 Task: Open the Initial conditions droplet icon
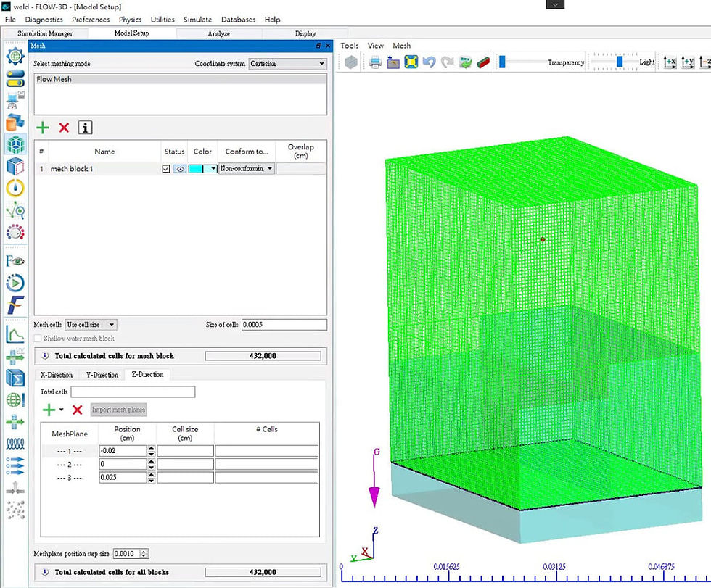tap(15, 188)
